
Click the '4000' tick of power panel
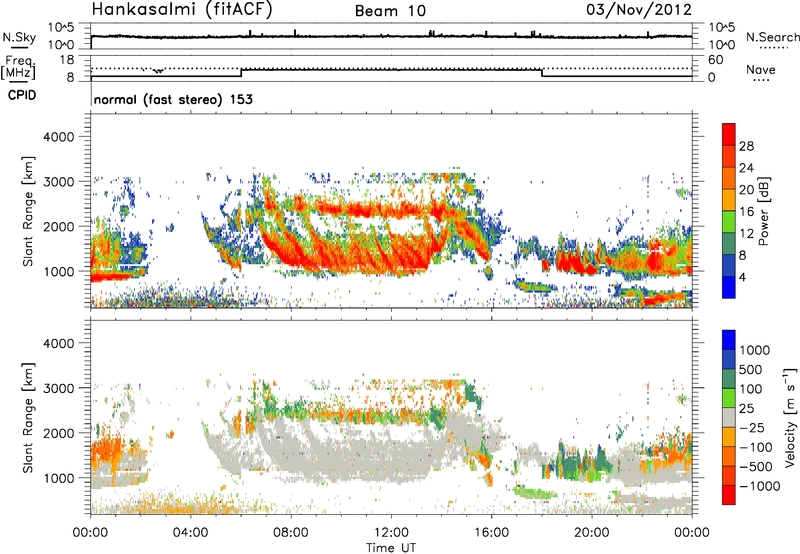click(x=58, y=137)
